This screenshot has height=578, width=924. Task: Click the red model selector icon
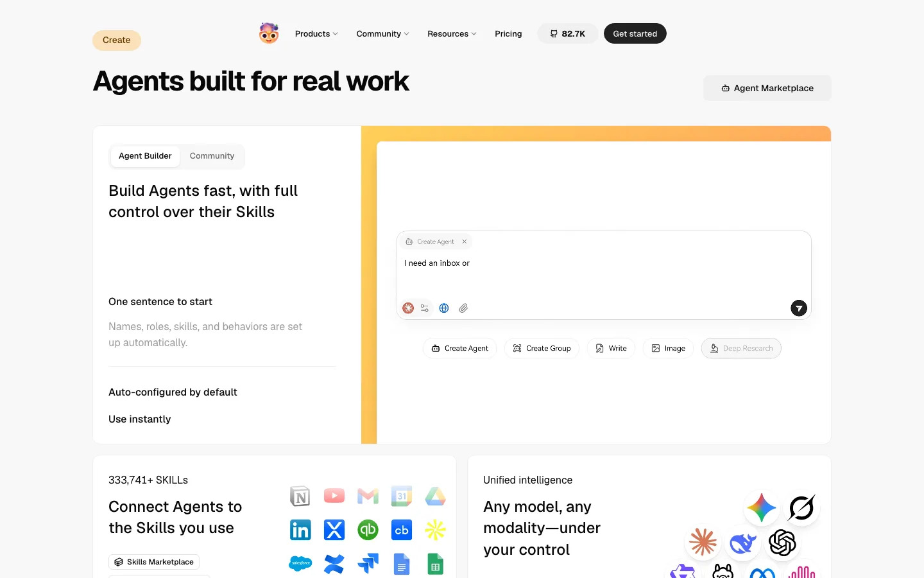(x=408, y=308)
